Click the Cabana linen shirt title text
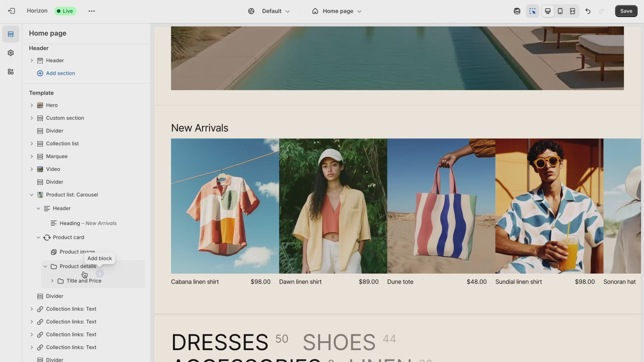644x362 pixels. pos(195,282)
